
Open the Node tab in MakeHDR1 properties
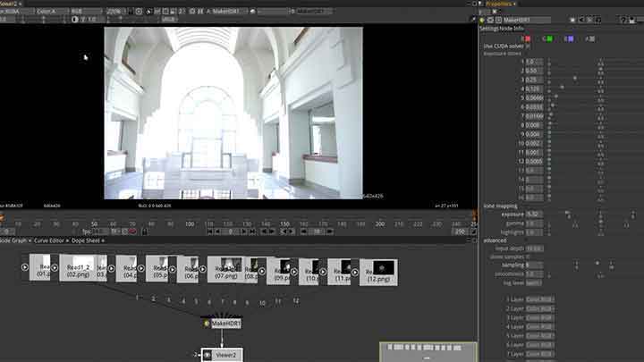[x=506, y=29]
